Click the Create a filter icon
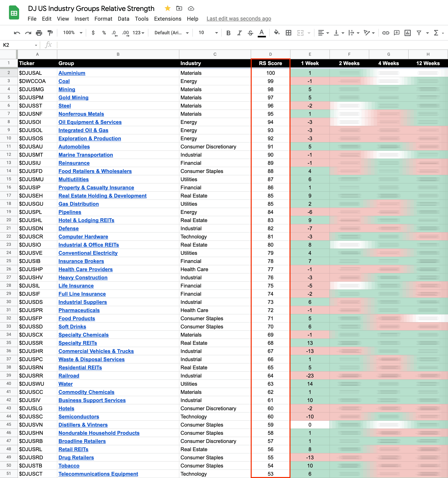448x478 pixels. (x=419, y=33)
